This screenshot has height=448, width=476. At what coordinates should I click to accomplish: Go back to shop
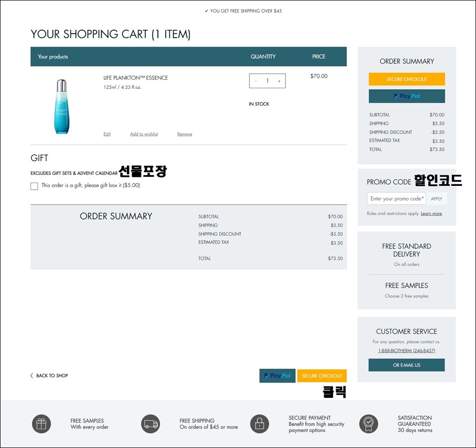pyautogui.click(x=52, y=376)
